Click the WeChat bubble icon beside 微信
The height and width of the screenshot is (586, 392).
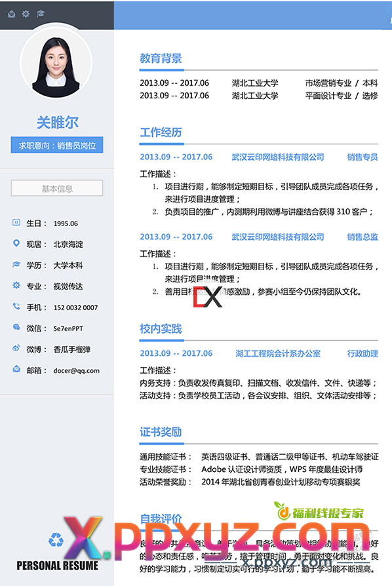click(16, 327)
